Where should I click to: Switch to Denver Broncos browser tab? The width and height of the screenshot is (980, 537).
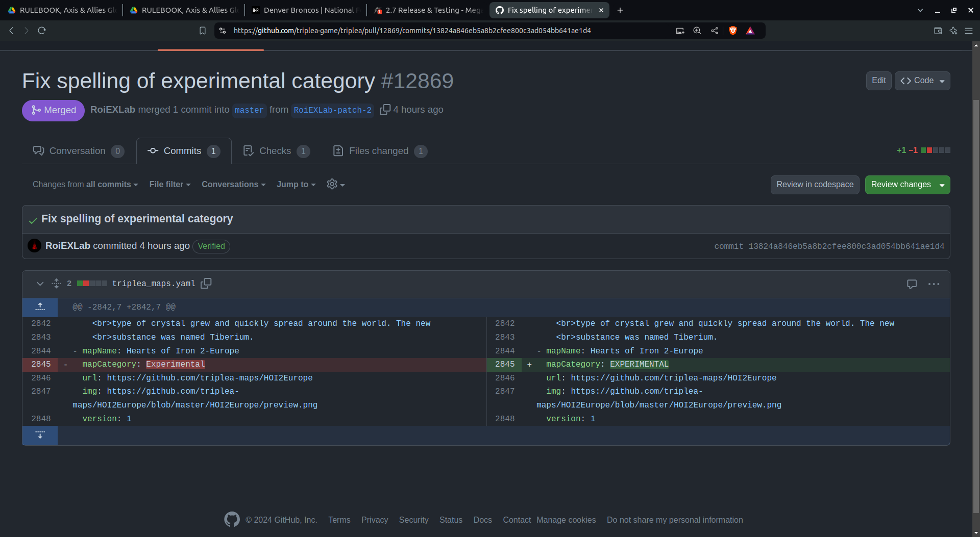coord(306,10)
